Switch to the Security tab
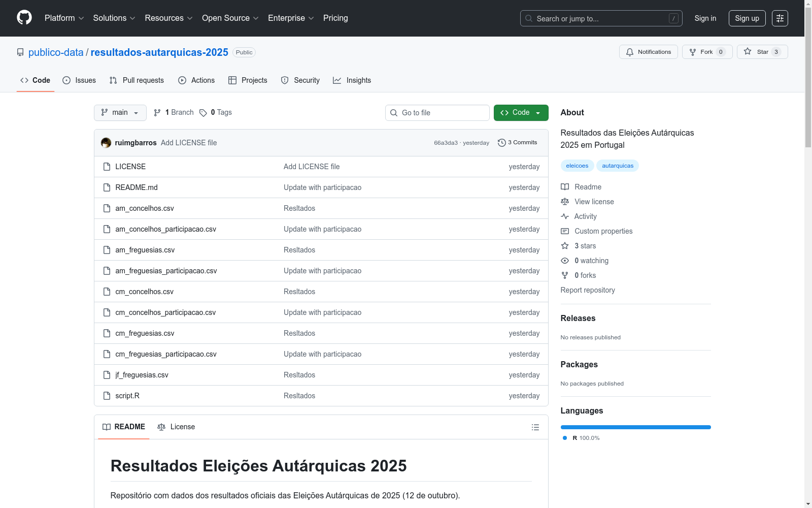The width and height of the screenshot is (812, 508). [300, 80]
